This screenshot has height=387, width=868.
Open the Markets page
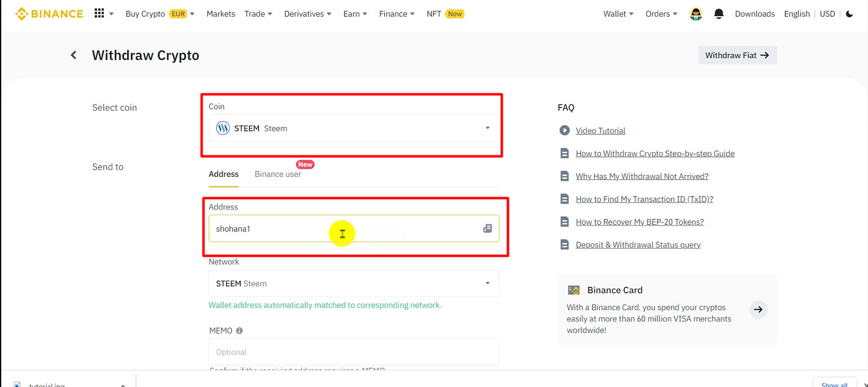click(x=221, y=14)
